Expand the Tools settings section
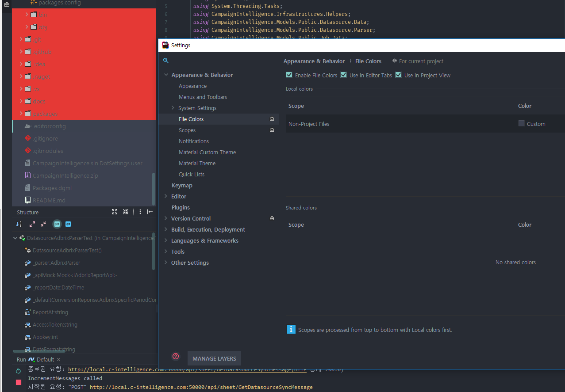The height and width of the screenshot is (392, 565). point(166,251)
